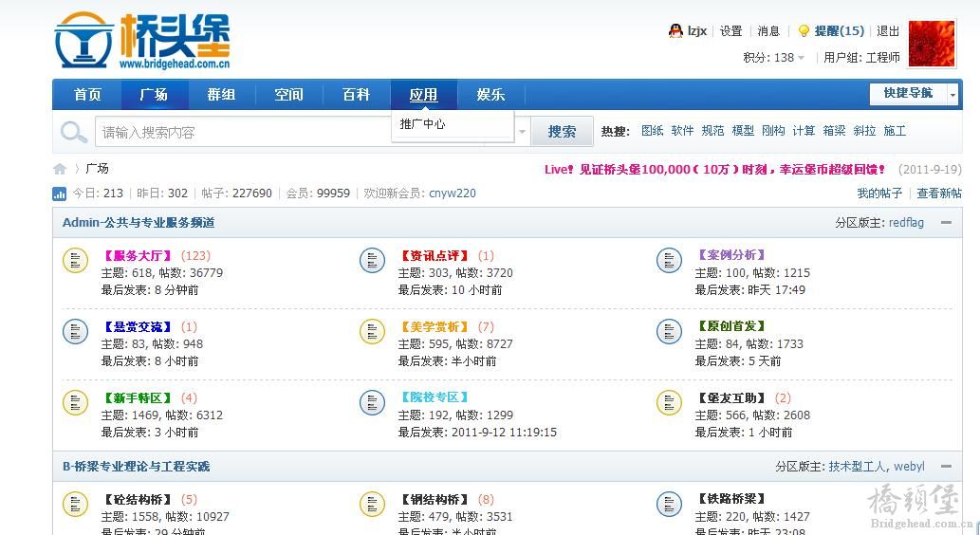Open the 【堡友互助】 forum
The height and width of the screenshot is (535, 980).
click(731, 398)
